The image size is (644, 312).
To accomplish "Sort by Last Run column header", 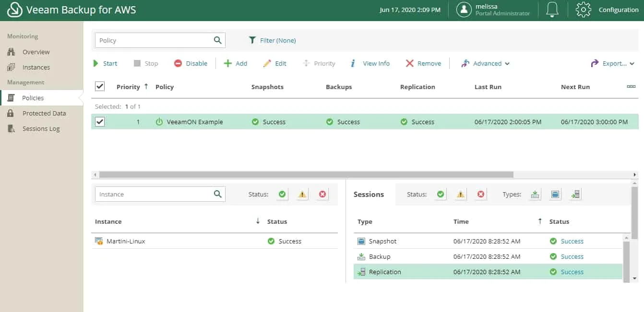I will coord(488,87).
